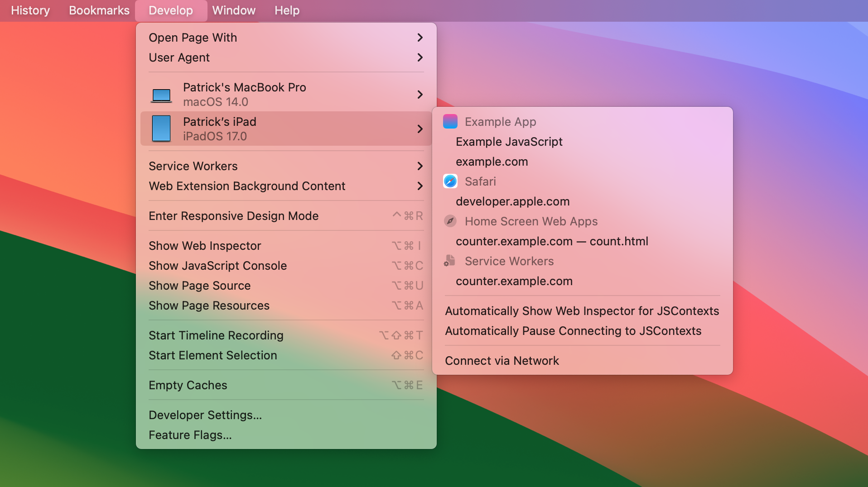
Task: Toggle Automatically Show Web Inspector for JSContexts
Action: point(582,311)
